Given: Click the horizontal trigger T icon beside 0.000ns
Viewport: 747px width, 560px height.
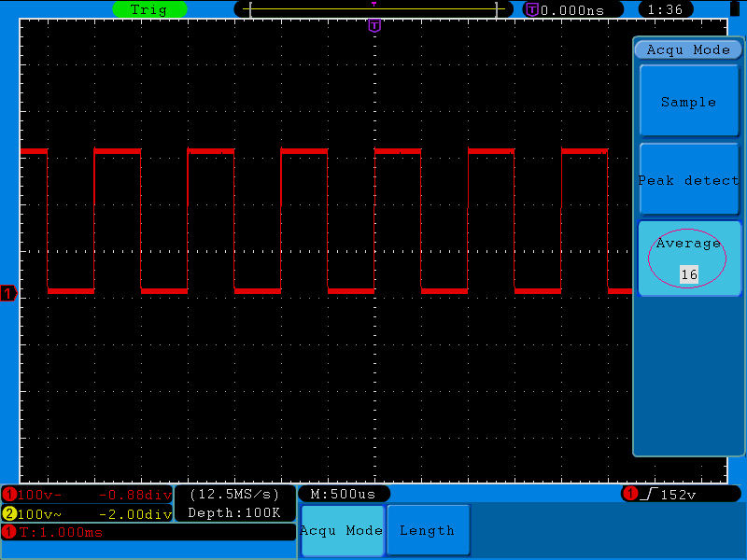Looking at the screenshot, I should pos(532,9).
